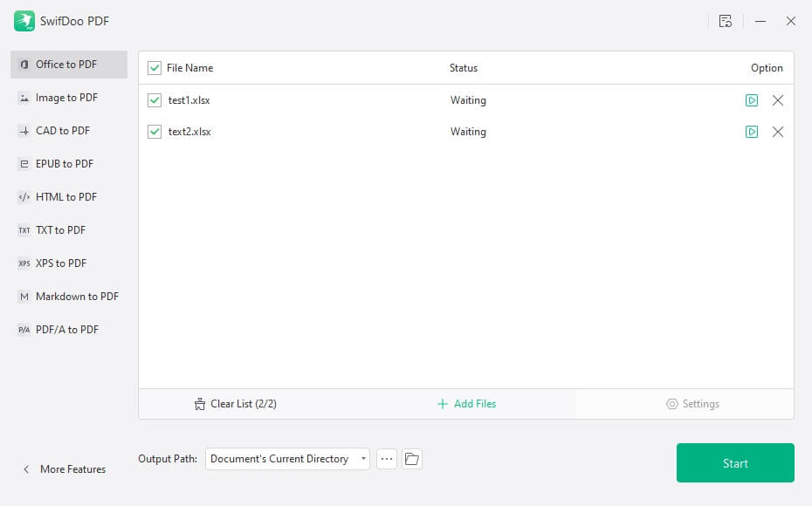Screen dimensions: 812x506
Task: Click the Markdown to PDF sidebar icon
Action: coord(24,297)
